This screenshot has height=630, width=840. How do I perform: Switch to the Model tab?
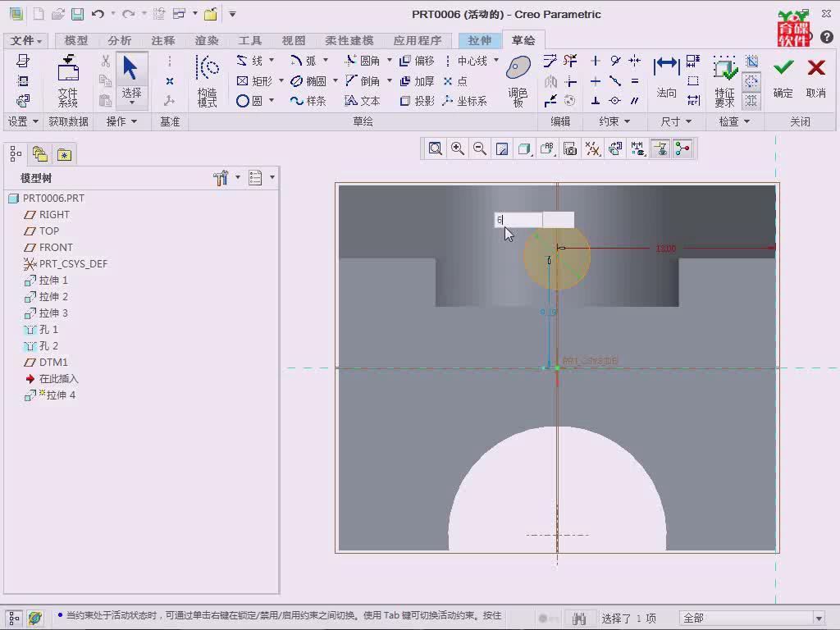(x=75, y=41)
